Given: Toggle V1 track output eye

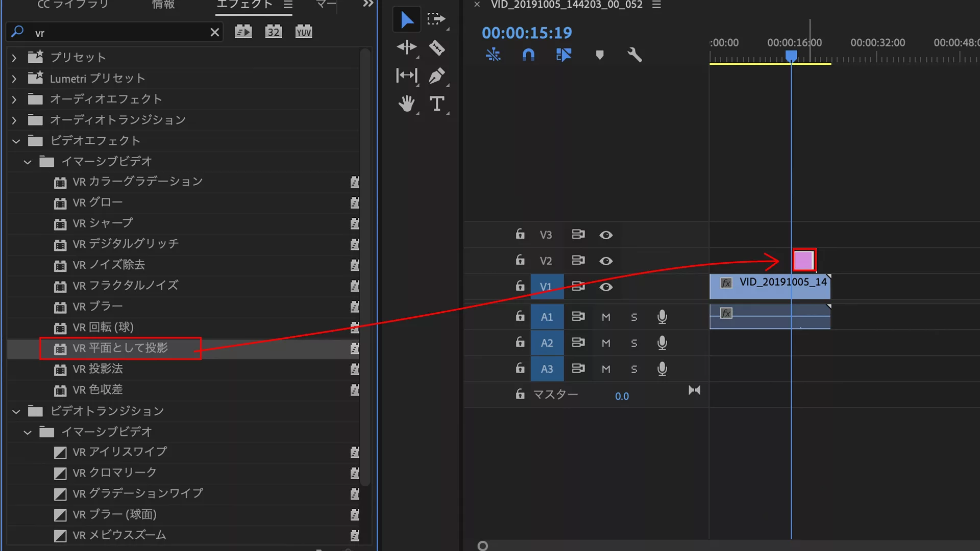Looking at the screenshot, I should pos(606,287).
